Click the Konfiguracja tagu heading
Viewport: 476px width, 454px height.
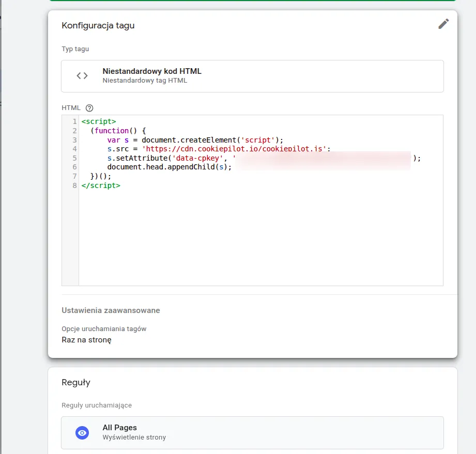pos(98,25)
